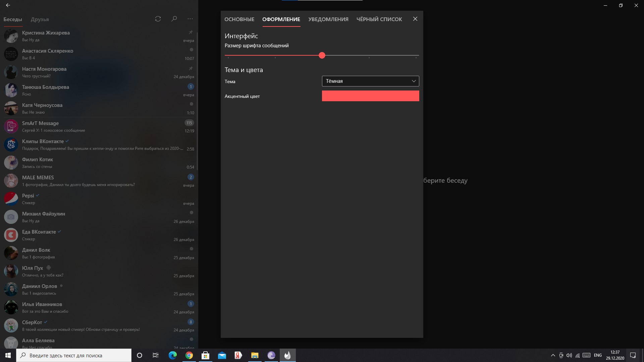
Task: Close the settings panel
Action: coord(415,19)
